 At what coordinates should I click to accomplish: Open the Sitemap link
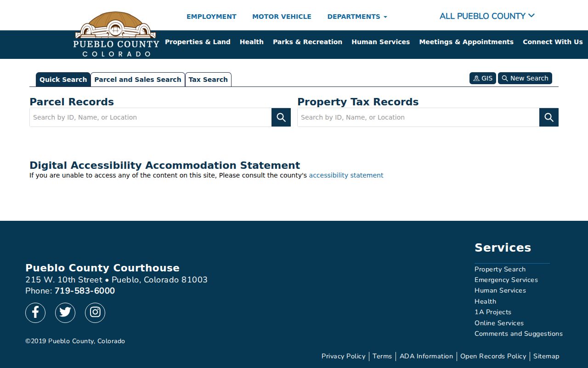click(x=546, y=356)
